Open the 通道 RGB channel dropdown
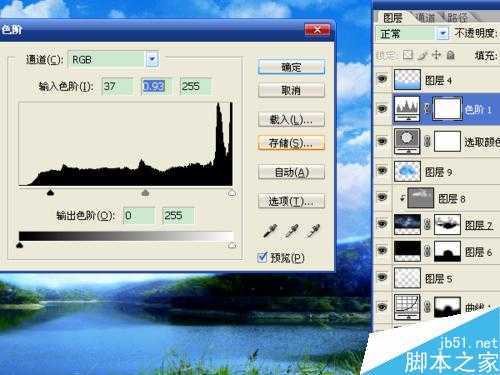500x375 pixels. pyautogui.click(x=152, y=60)
